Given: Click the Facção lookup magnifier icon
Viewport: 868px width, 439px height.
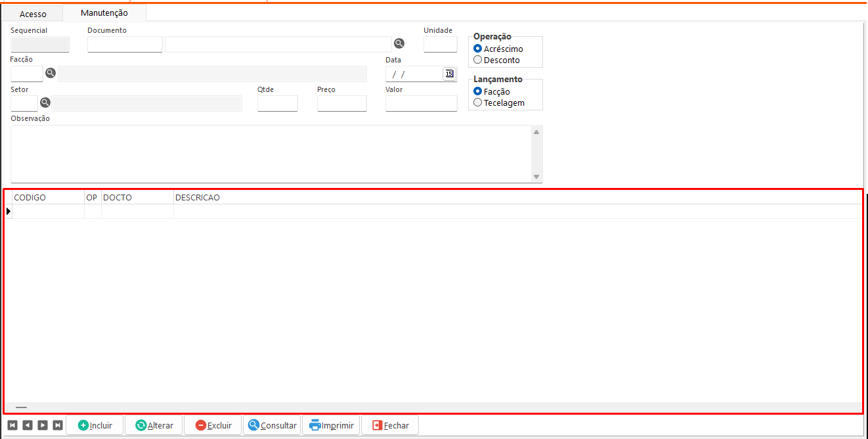Looking at the screenshot, I should [x=51, y=73].
